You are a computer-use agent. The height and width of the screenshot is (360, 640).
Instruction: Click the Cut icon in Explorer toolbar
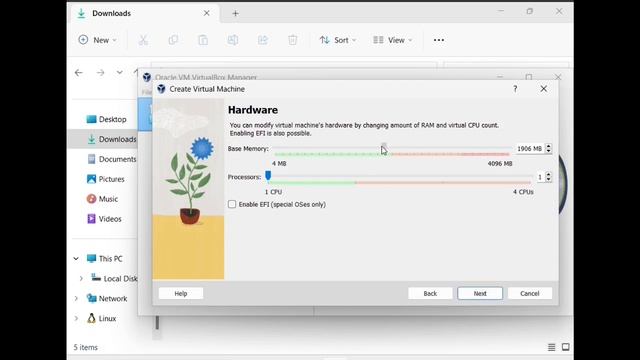143,40
